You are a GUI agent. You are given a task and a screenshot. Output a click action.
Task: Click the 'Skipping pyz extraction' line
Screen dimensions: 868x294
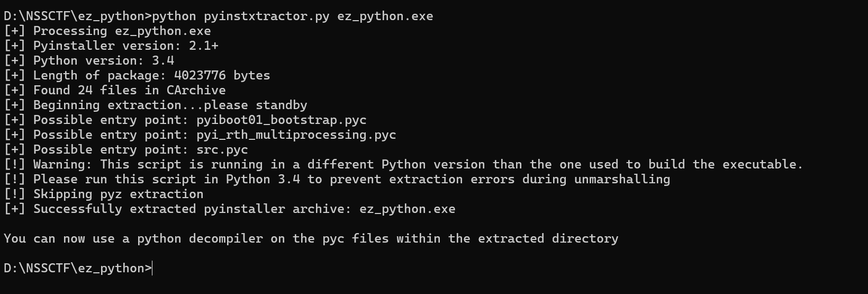pyautogui.click(x=104, y=194)
